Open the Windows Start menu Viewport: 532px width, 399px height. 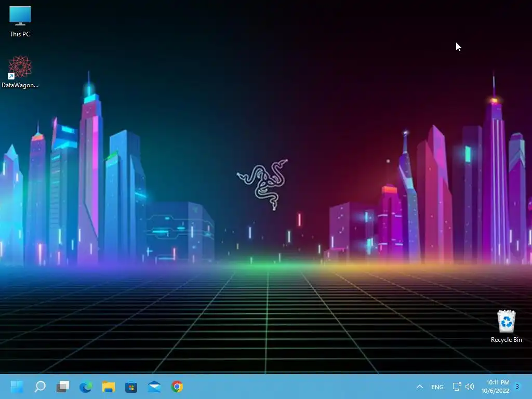(x=17, y=387)
